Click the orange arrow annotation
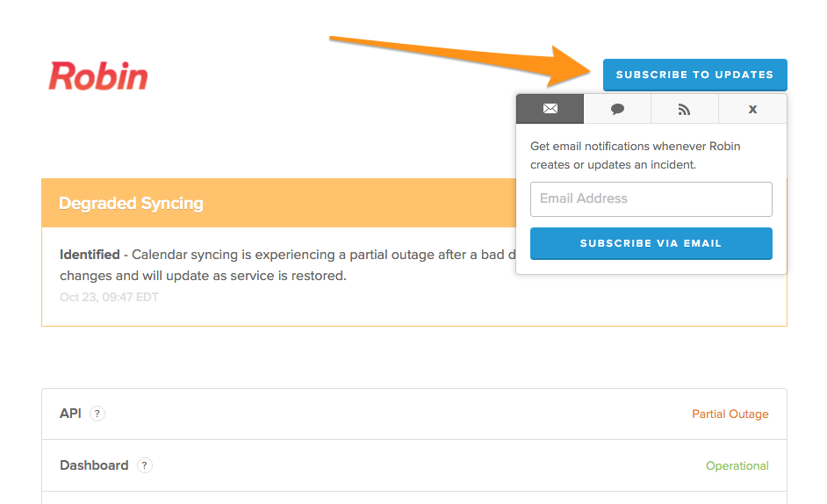Image resolution: width=827 pixels, height=504 pixels. click(460, 61)
